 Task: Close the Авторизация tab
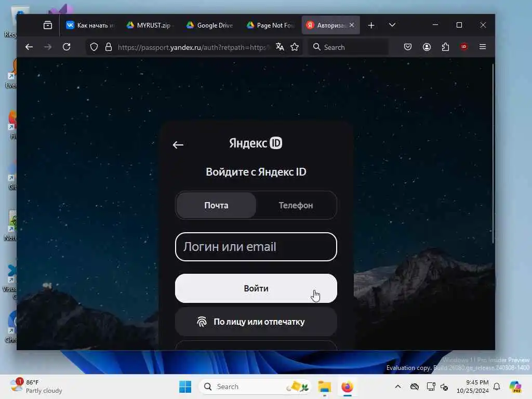click(x=352, y=25)
